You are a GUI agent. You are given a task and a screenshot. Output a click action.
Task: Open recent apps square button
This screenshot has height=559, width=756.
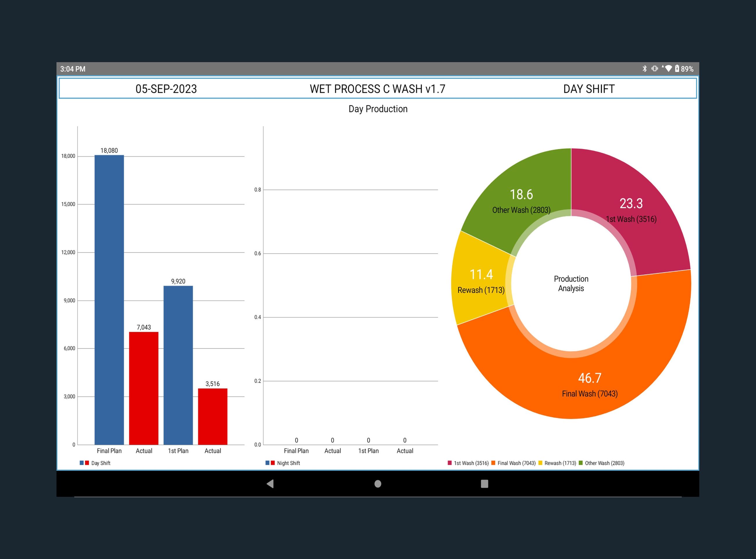point(484,484)
